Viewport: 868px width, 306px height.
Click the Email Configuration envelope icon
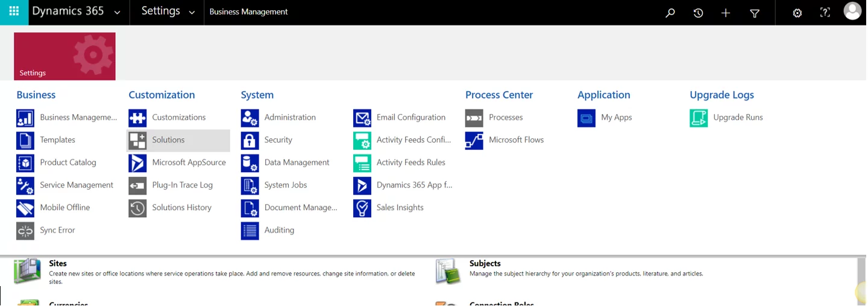pos(362,118)
